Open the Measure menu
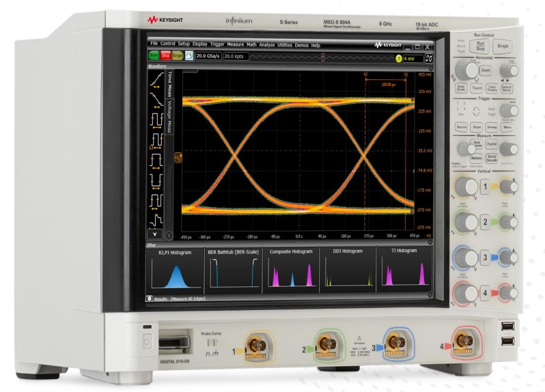 point(236,44)
